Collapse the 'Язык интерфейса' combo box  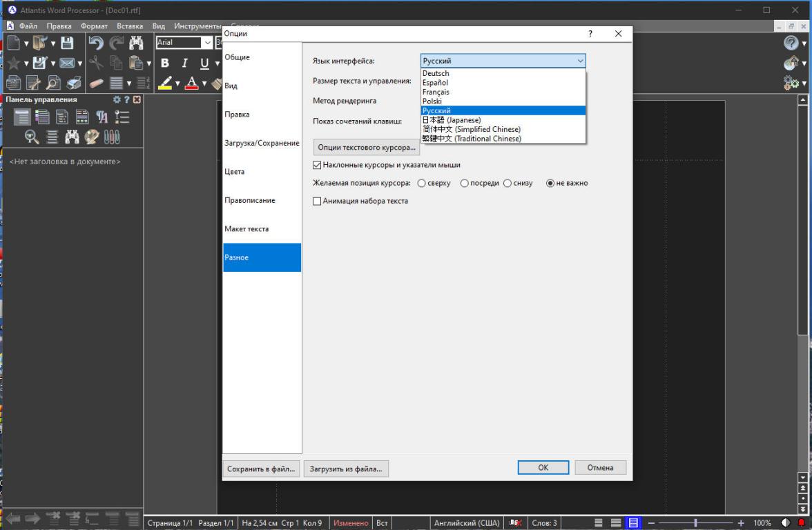coord(580,61)
